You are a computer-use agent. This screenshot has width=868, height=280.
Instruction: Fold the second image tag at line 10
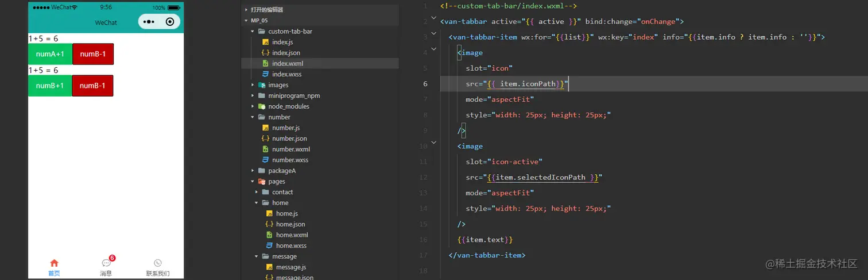coord(433,143)
